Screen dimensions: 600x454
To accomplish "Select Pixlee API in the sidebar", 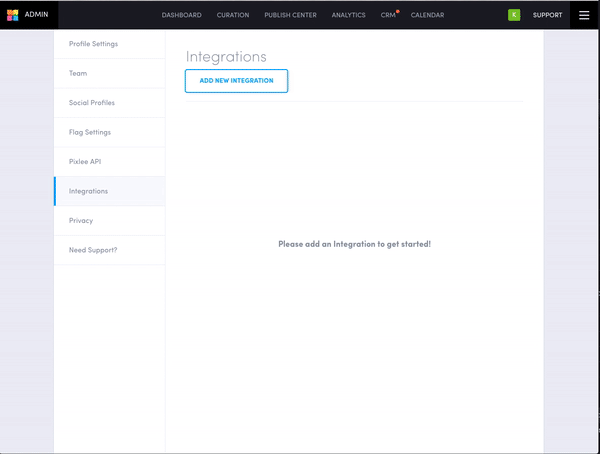I will point(85,161).
